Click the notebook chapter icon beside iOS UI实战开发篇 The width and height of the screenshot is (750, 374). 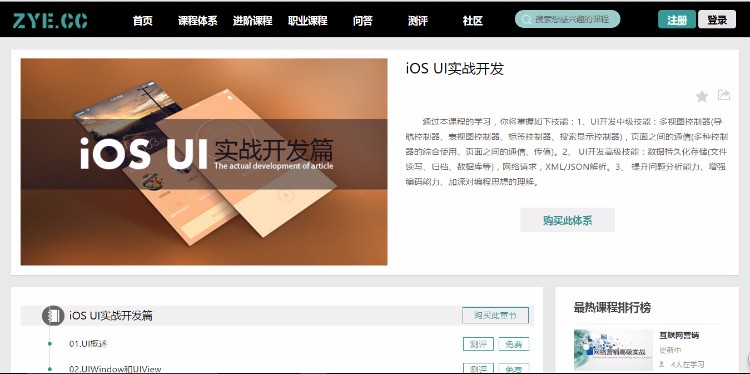[x=53, y=316]
